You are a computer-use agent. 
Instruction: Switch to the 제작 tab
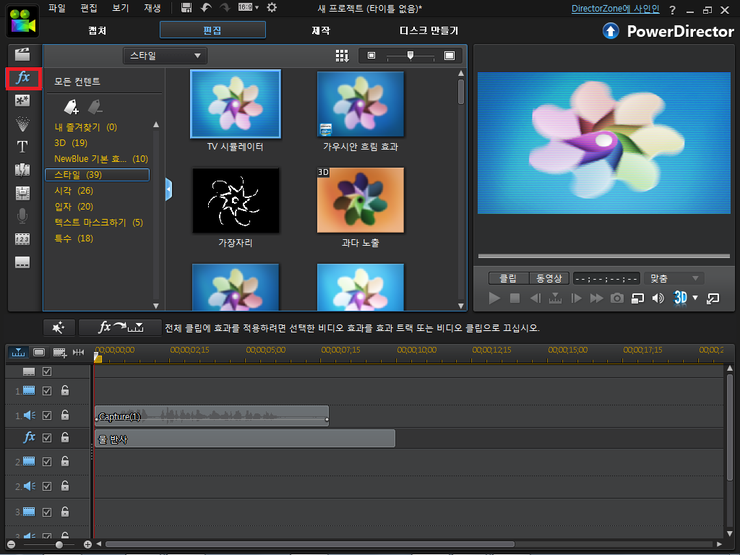(x=320, y=31)
